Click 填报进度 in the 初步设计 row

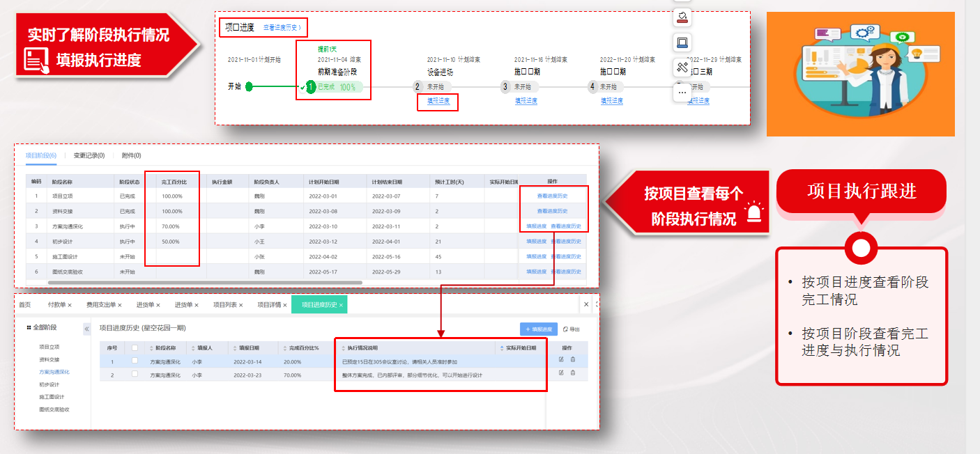pyautogui.click(x=537, y=242)
